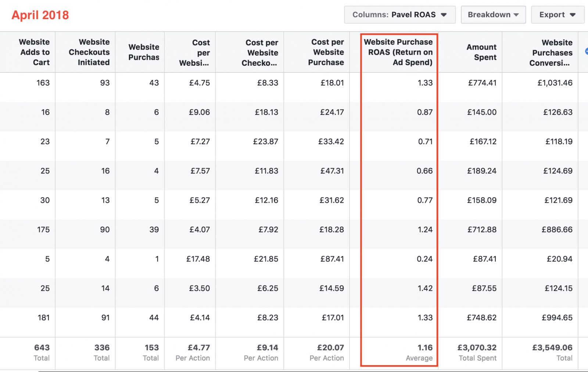Screen dimensions: 588x372
Task: Click amount spent £87.55
Action: [x=484, y=289]
